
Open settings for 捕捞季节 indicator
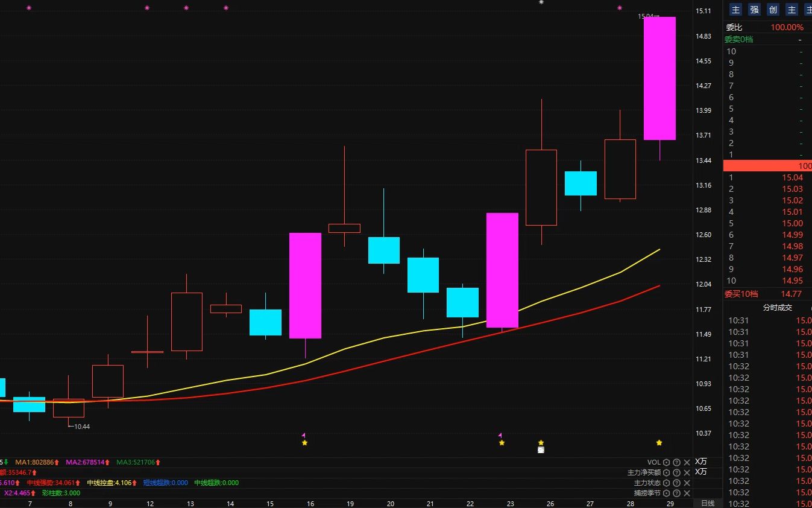coord(666,494)
